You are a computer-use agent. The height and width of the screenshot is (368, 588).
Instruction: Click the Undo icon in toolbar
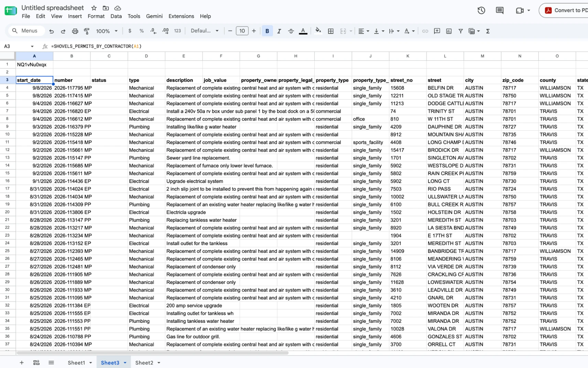click(x=51, y=31)
